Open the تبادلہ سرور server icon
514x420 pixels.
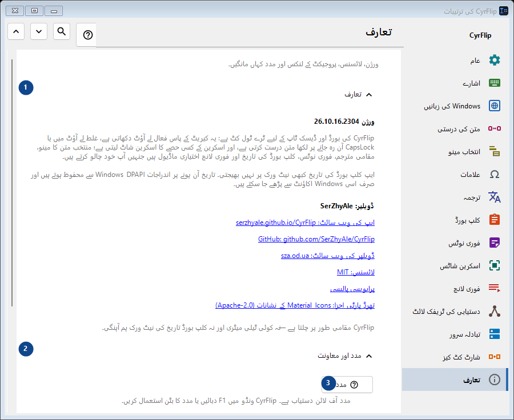pyautogui.click(x=495, y=334)
